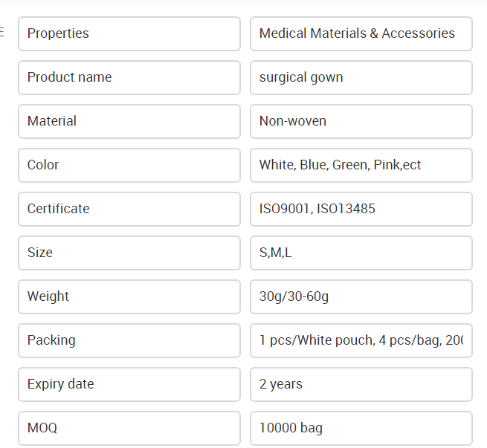Click the MOQ label field
The image size is (487, 448).
(129, 429)
